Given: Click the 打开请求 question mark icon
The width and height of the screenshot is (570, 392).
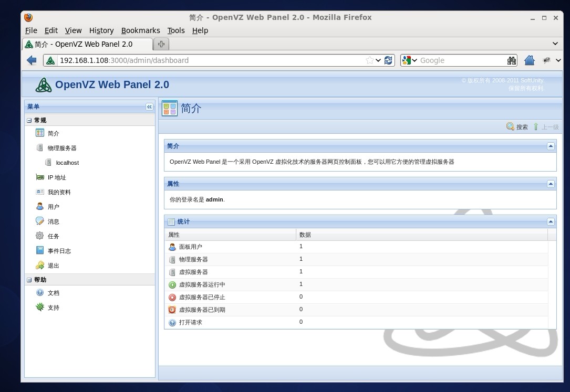Looking at the screenshot, I should 172,323.
